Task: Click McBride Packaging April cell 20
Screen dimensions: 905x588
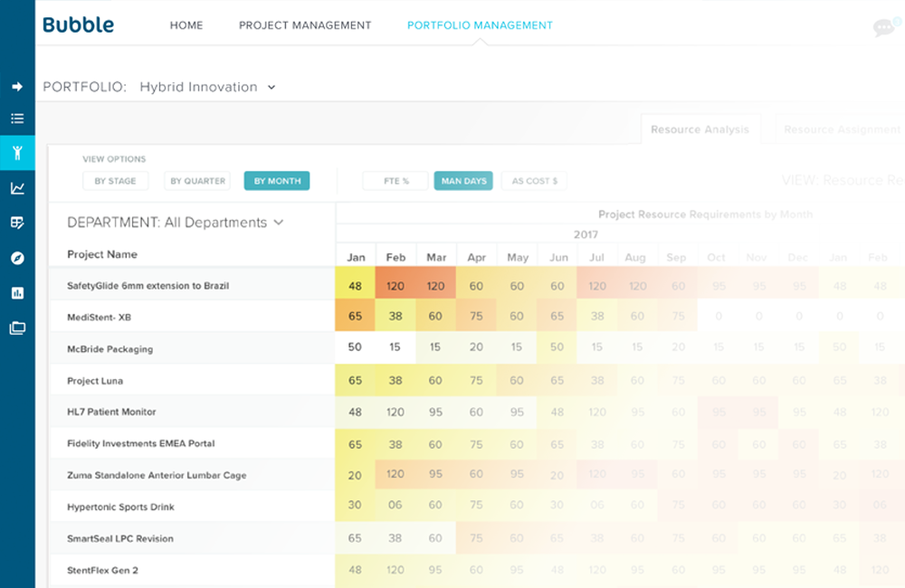Action: 476,347
